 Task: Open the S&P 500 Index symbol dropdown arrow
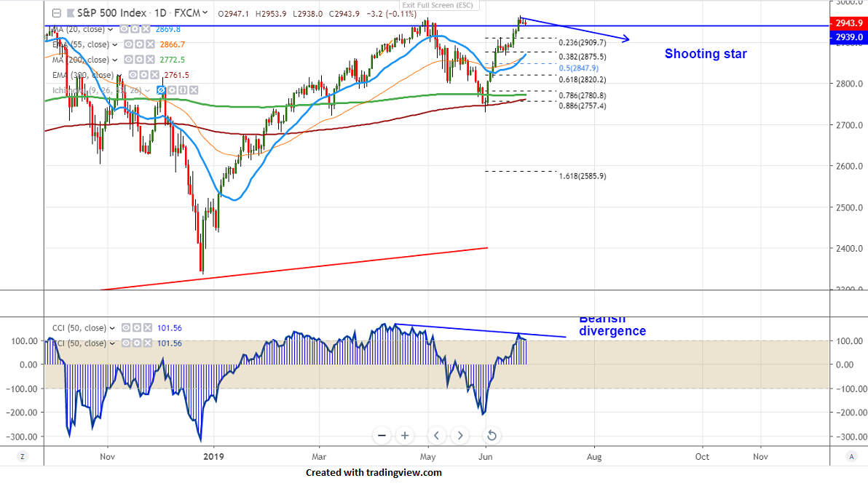205,12
